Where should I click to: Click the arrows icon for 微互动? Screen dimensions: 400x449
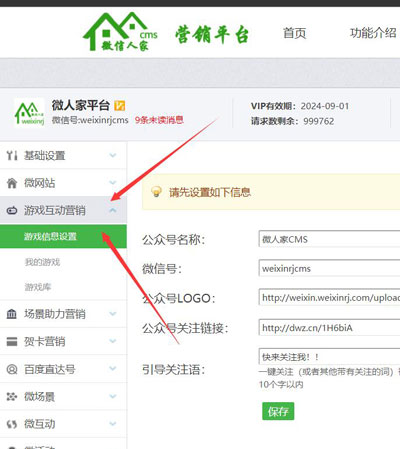coord(12,424)
